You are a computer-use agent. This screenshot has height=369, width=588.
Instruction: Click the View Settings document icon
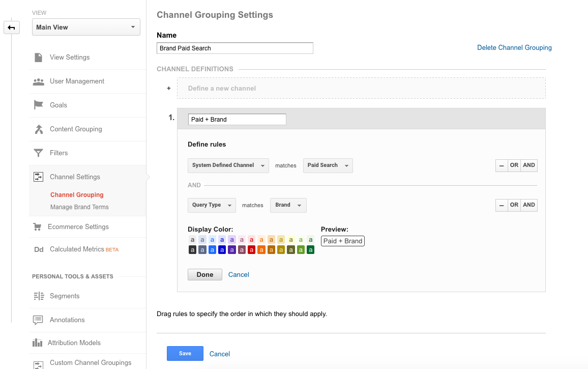coord(38,58)
